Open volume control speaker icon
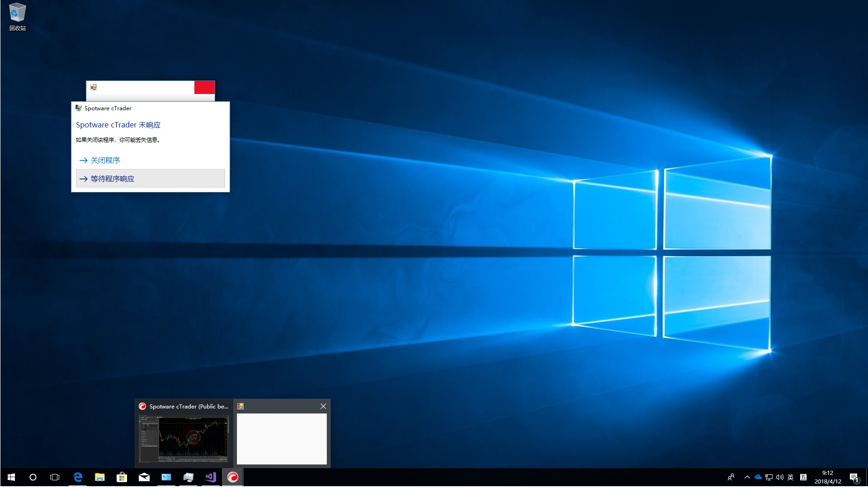 click(780, 477)
